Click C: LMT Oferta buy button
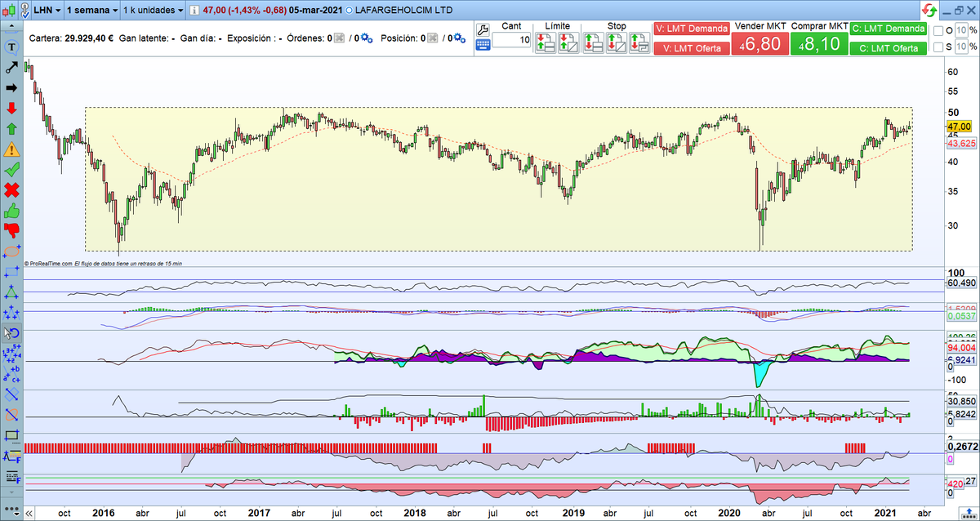Screen dimensions: 980x521 pos(888,48)
